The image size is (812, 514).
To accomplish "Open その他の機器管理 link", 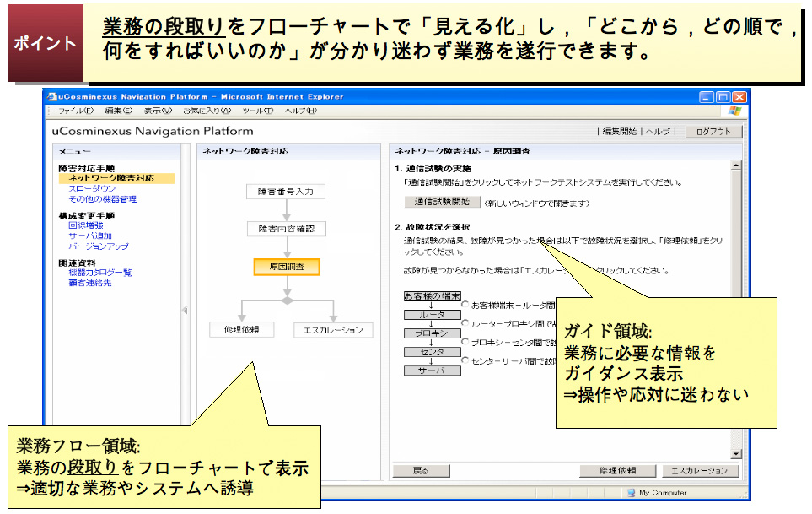I will (103, 199).
